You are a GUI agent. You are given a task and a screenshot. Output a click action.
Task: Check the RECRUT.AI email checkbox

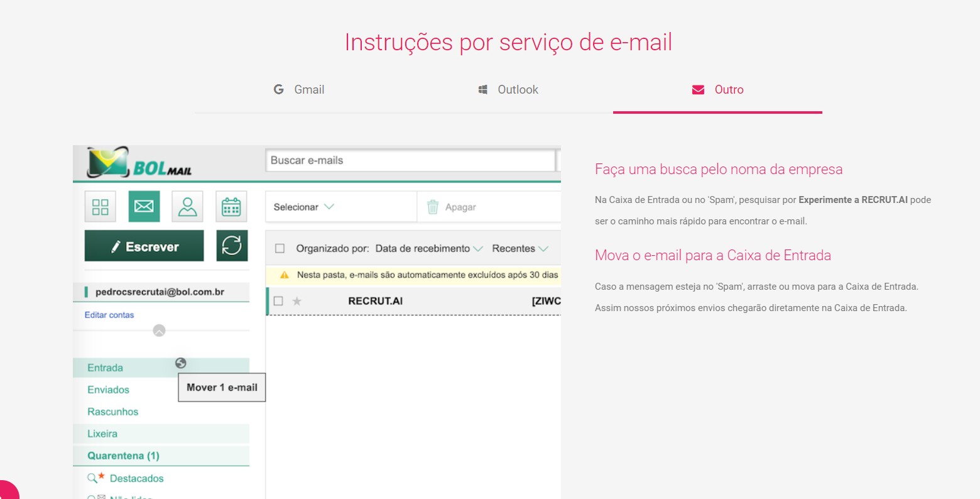pos(279,302)
